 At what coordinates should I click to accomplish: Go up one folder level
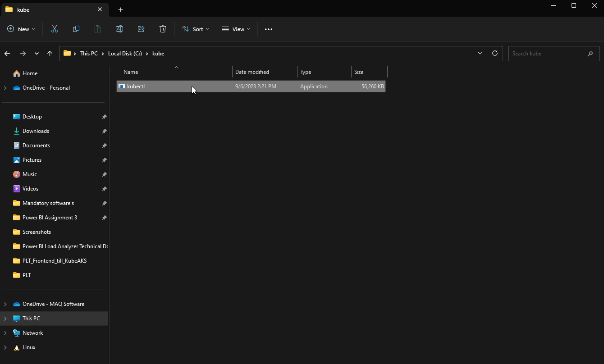pyautogui.click(x=50, y=53)
